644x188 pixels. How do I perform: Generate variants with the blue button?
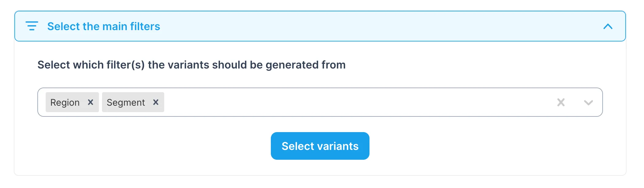[x=320, y=146]
